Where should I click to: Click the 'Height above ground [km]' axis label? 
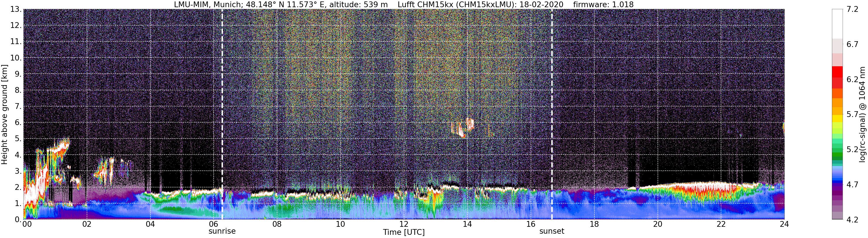4,114
